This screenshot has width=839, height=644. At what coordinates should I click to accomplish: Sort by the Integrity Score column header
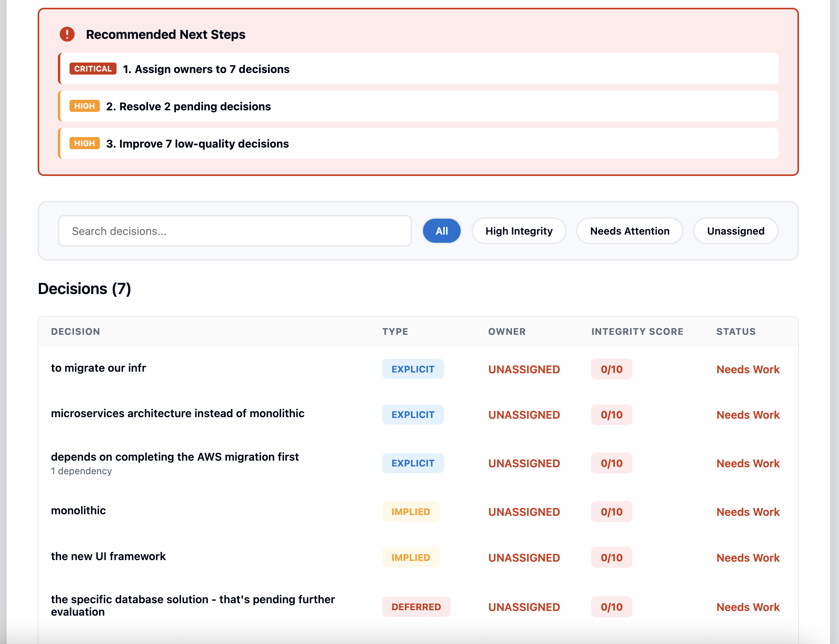pos(637,332)
